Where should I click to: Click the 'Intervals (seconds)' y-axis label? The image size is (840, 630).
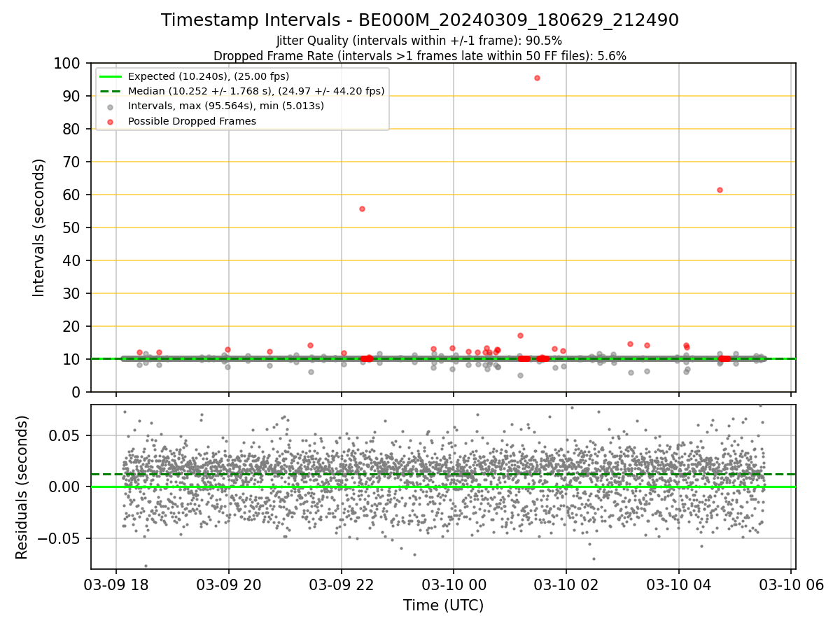[39, 227]
